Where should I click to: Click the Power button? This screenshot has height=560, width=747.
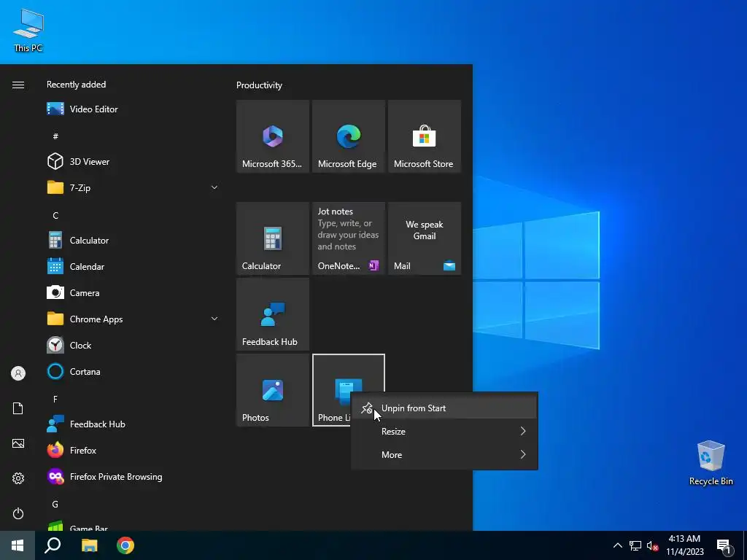tap(18, 513)
